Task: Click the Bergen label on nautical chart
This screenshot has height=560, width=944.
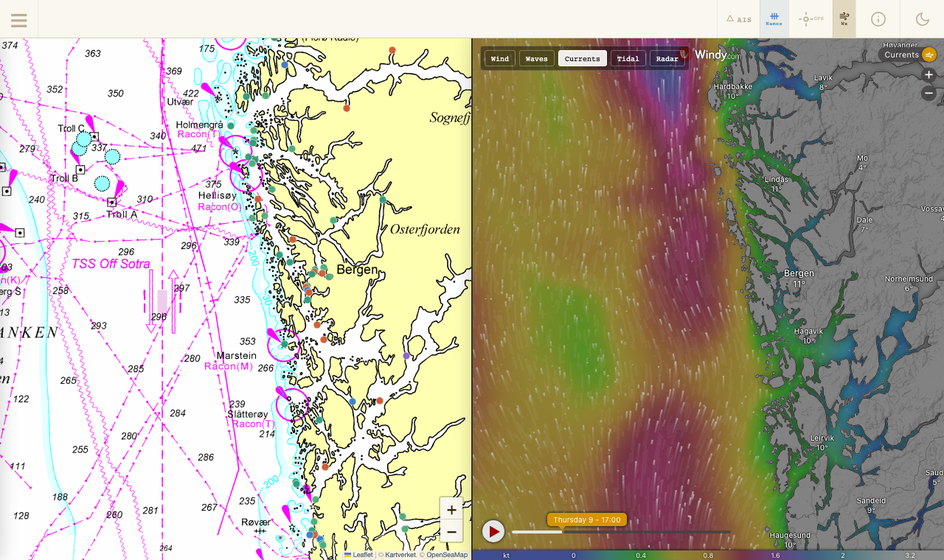Action: click(x=357, y=270)
